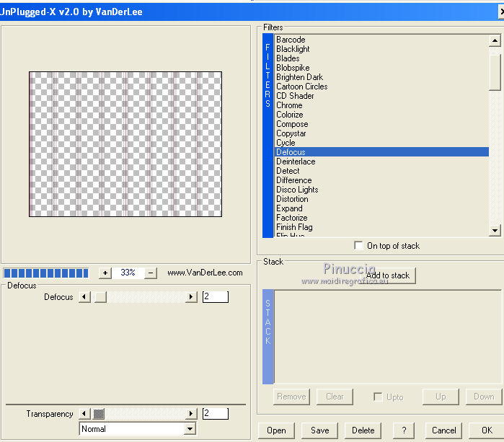Click the Defocus slider right arrow
The width and height of the screenshot is (504, 442).
pyautogui.click(x=191, y=296)
